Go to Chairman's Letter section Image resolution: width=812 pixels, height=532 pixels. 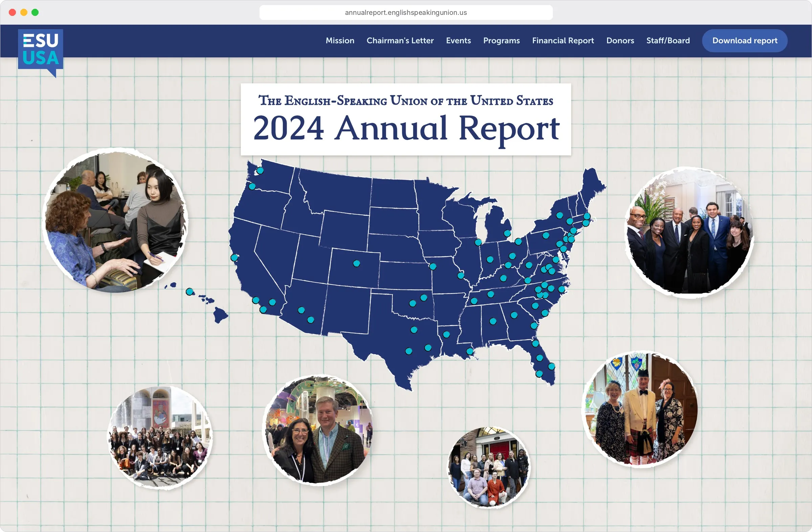[400, 41]
